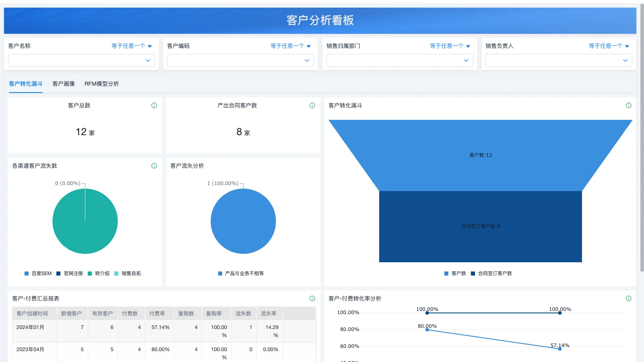This screenshot has height=362, width=644.
Task: Click the info icon on 各渠道客户流失数 chart
Action: (154, 165)
